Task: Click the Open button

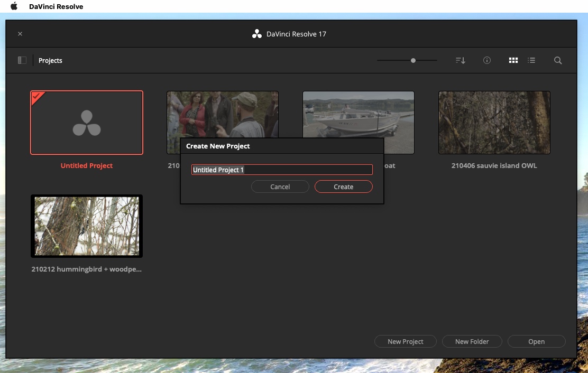Action: click(x=537, y=341)
